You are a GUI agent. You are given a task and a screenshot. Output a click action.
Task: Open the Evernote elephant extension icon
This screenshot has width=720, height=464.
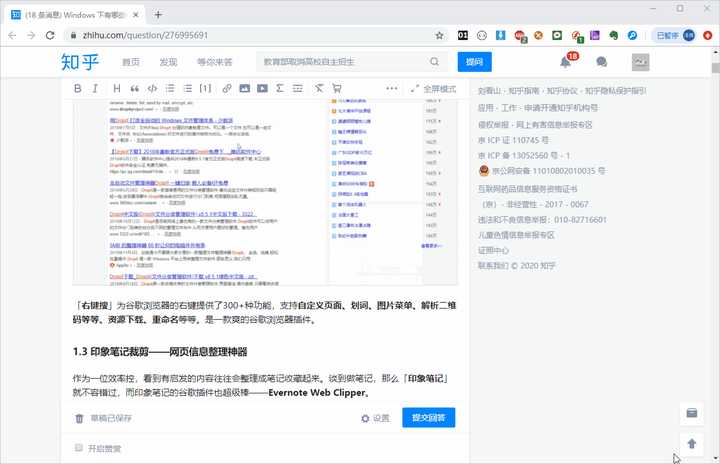coord(613,35)
